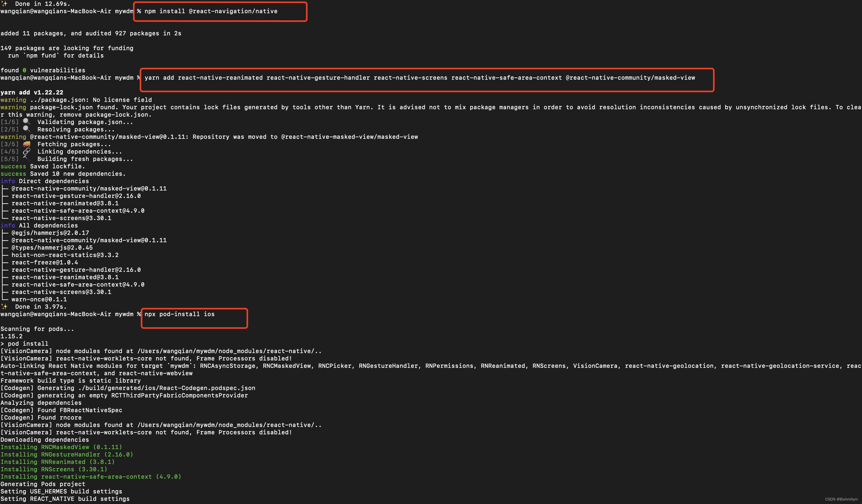Click the link emoji beside 'Linking dependencies...'
Image resolution: width=862 pixels, height=504 pixels.
27,151
